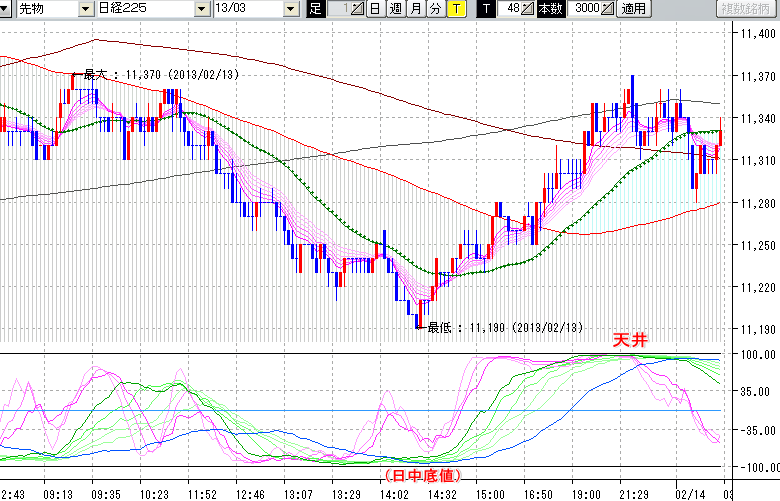Open the 13/03 contract month dropdown
This screenshot has width=780, height=501.
291,9
